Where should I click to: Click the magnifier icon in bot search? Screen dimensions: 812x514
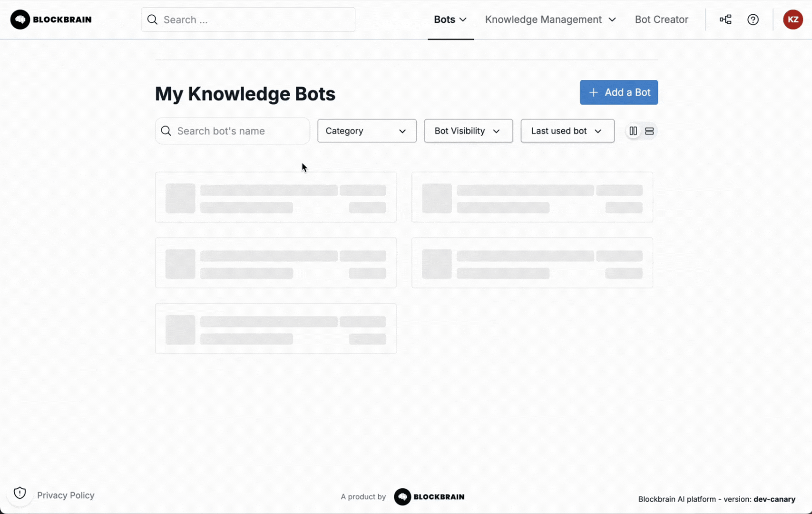[166, 131]
